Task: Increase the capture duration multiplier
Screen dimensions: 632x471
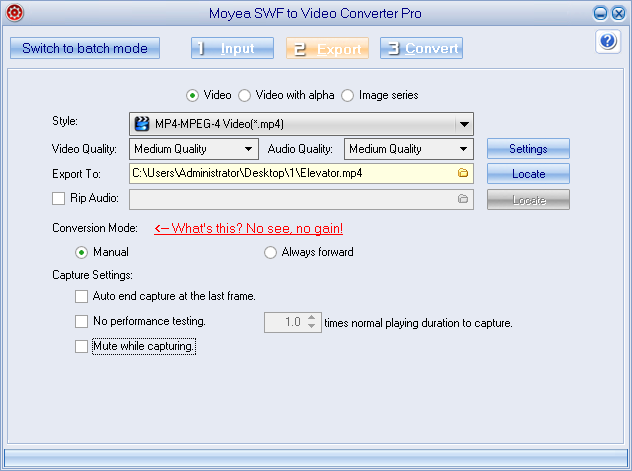Action: pyautogui.click(x=312, y=318)
